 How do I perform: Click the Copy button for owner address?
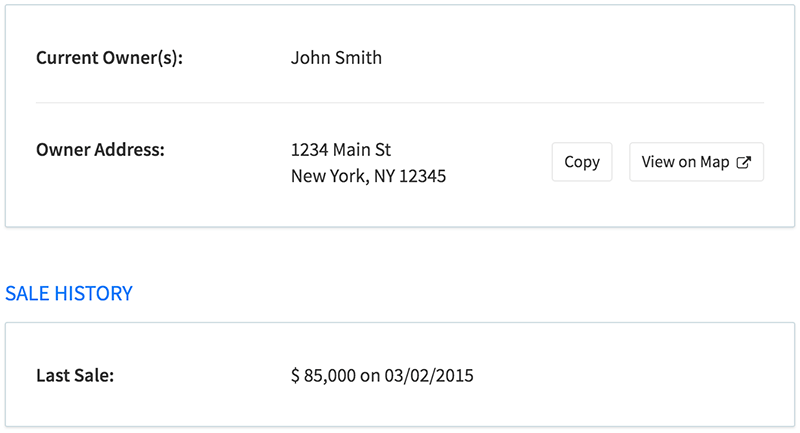[x=582, y=162]
